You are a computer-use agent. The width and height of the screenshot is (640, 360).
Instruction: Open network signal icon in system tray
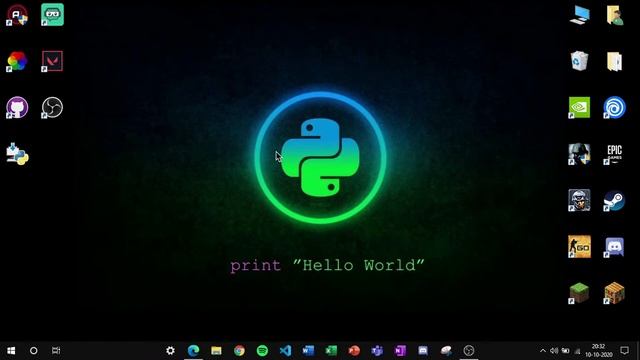click(x=577, y=351)
